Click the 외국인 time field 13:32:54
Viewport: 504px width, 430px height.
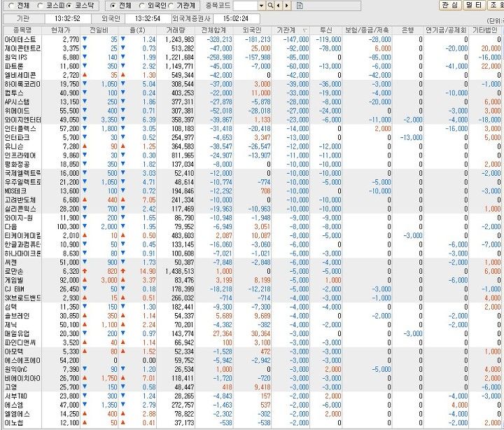[148, 19]
